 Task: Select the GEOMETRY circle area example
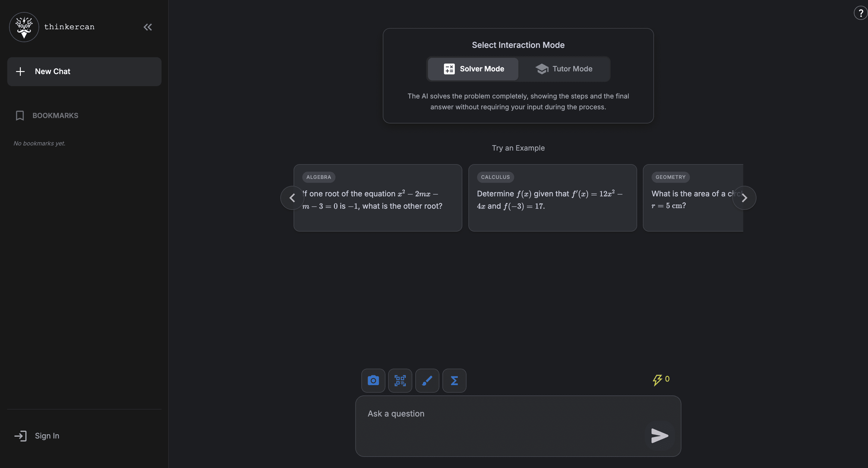(x=694, y=198)
